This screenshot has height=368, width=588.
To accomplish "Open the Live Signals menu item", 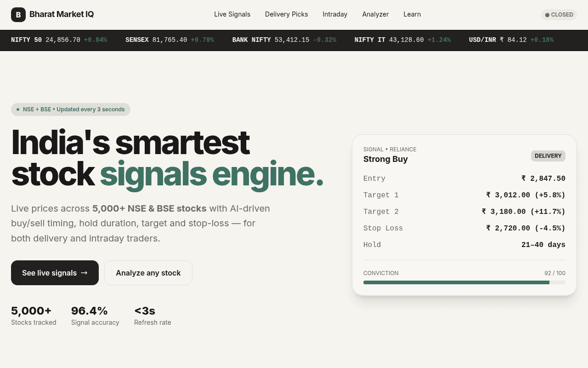I will pyautogui.click(x=232, y=14).
